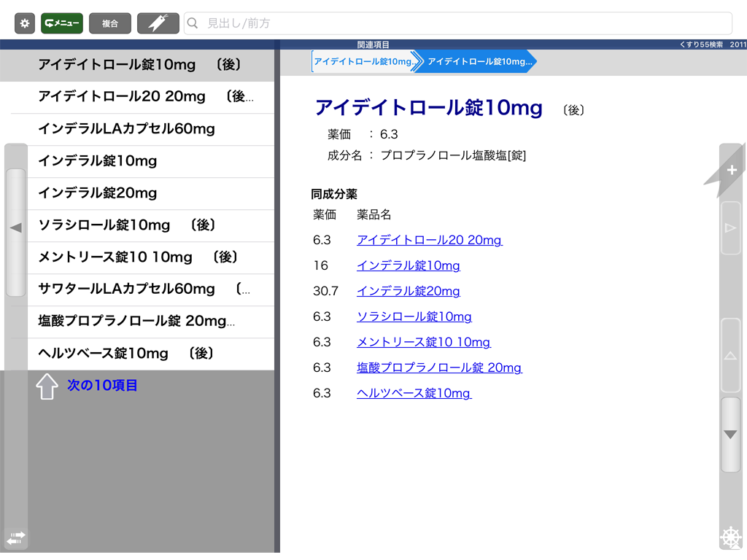Select list item アイデイトロール錠10mg (後)
747x560 pixels.
[x=137, y=65]
